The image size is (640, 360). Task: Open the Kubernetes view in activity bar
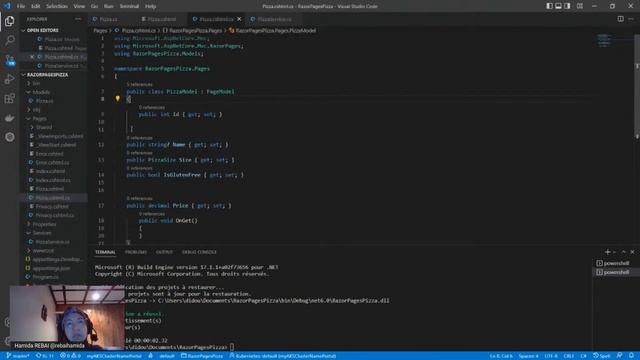(9, 137)
